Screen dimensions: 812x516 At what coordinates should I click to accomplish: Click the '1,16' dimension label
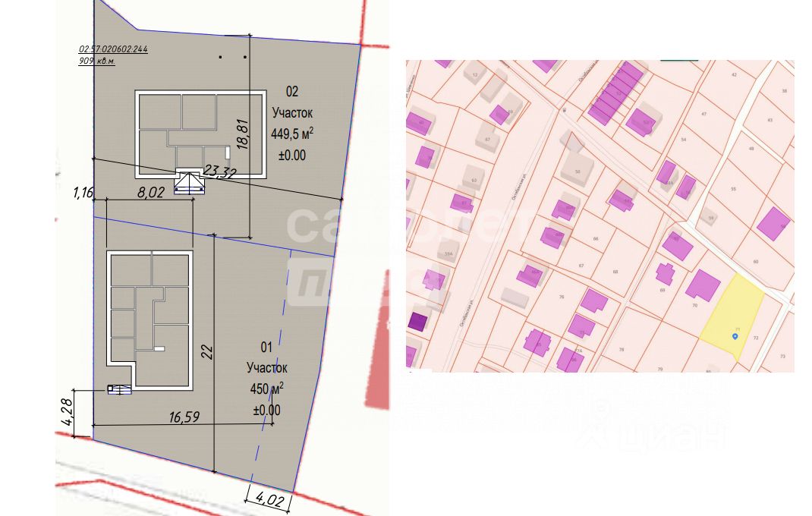coord(83,193)
